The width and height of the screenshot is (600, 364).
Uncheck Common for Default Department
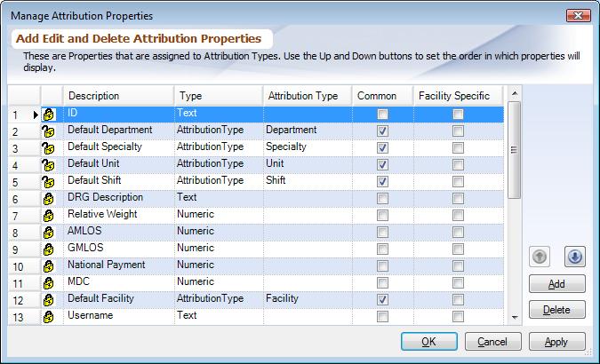[x=382, y=131]
